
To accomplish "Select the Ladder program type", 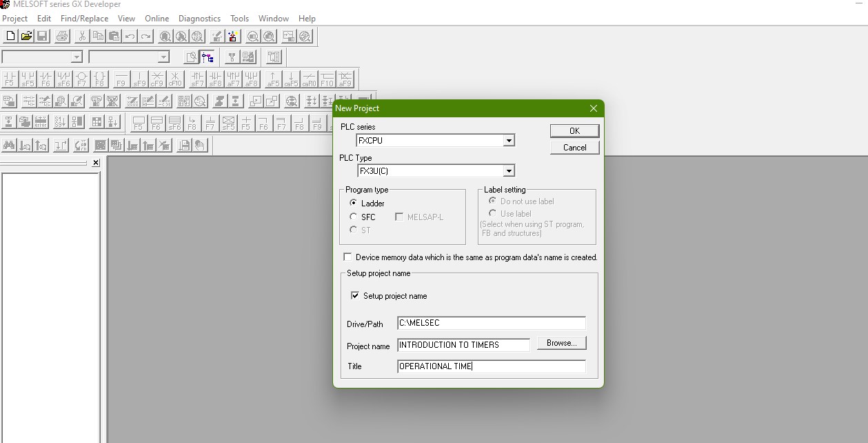I will 367,203.
